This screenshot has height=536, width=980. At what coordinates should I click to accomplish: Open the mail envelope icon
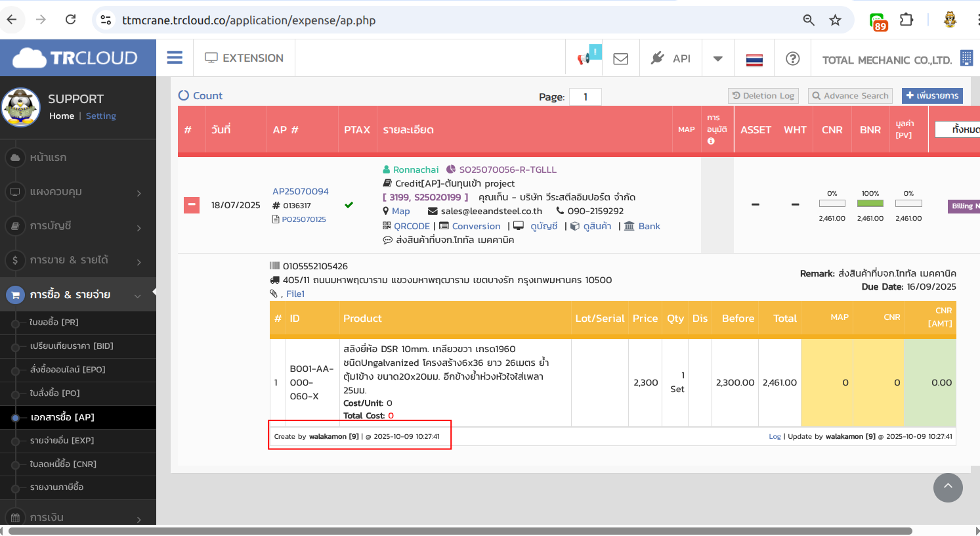click(x=620, y=59)
